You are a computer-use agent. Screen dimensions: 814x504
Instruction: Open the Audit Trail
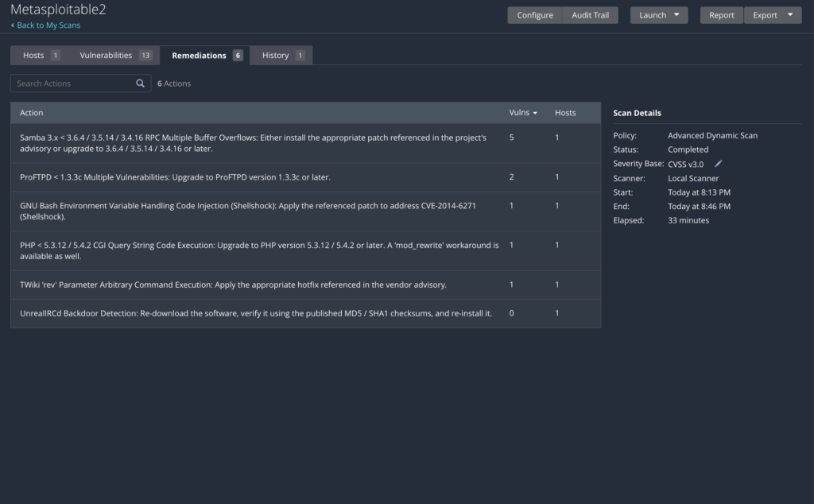[x=591, y=15]
